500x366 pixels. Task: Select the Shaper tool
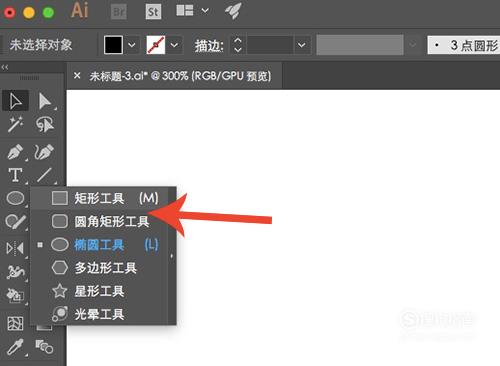coord(15,221)
